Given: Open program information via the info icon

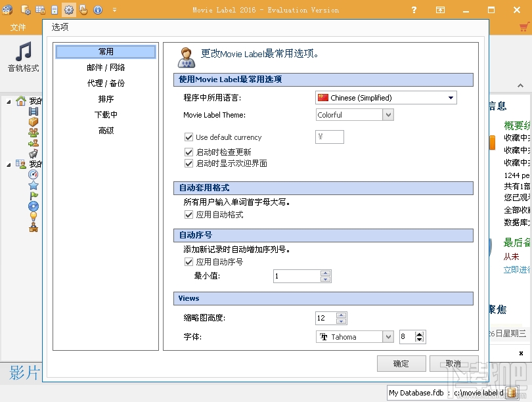Looking at the screenshot, I should (97, 9).
